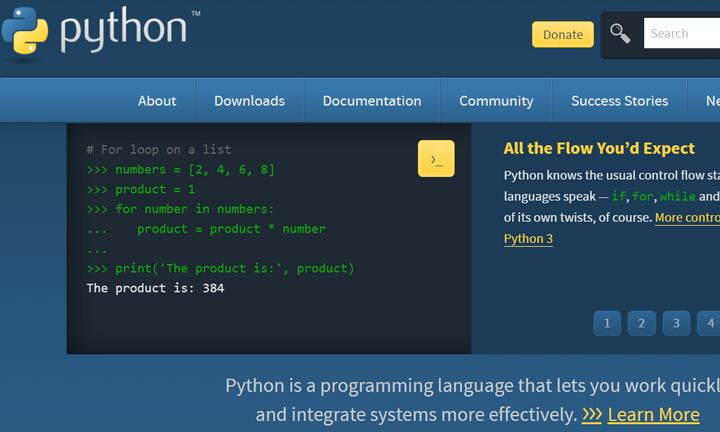Click the green 'while' keyword
This screenshot has height=432, width=720.
(x=678, y=196)
